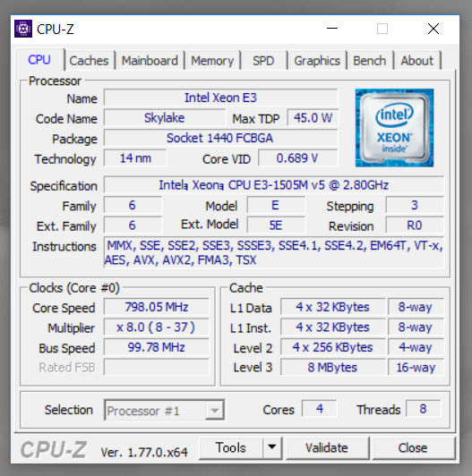Click the Model value E
This screenshot has height=476, width=472.
pyautogui.click(x=276, y=205)
